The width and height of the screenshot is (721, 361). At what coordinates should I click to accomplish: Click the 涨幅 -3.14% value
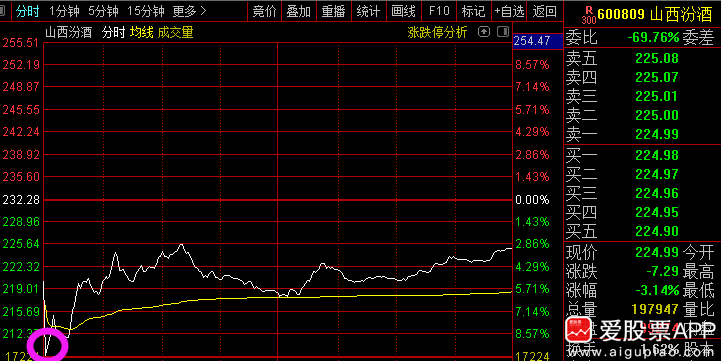tap(657, 291)
